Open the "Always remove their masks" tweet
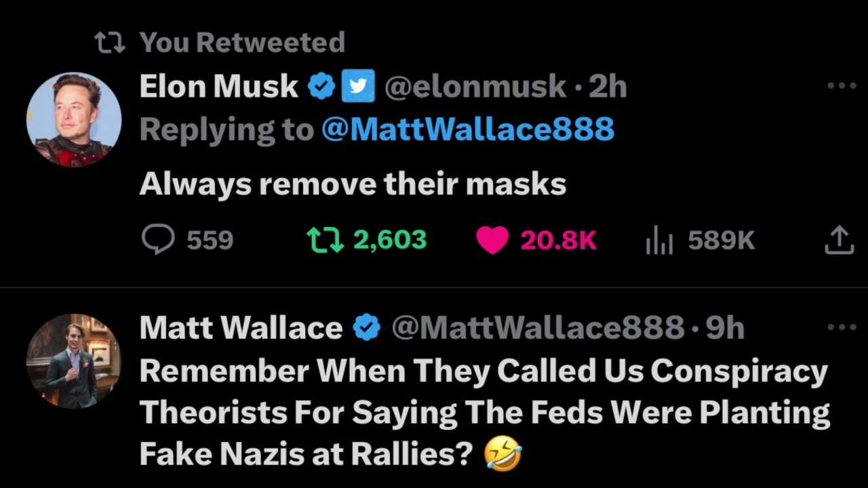Viewport: 868px width, 488px height. click(353, 184)
